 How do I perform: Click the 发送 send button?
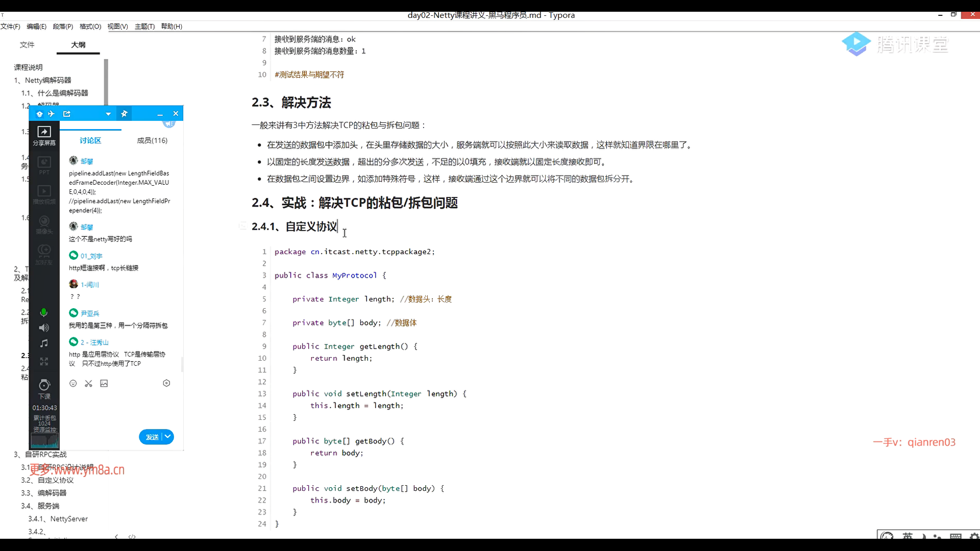pyautogui.click(x=152, y=437)
